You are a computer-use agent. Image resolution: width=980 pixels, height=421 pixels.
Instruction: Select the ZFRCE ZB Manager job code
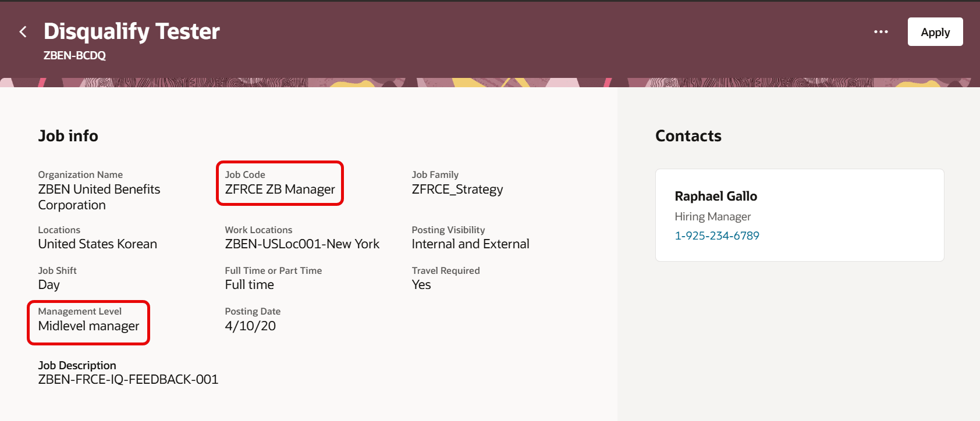pos(280,190)
